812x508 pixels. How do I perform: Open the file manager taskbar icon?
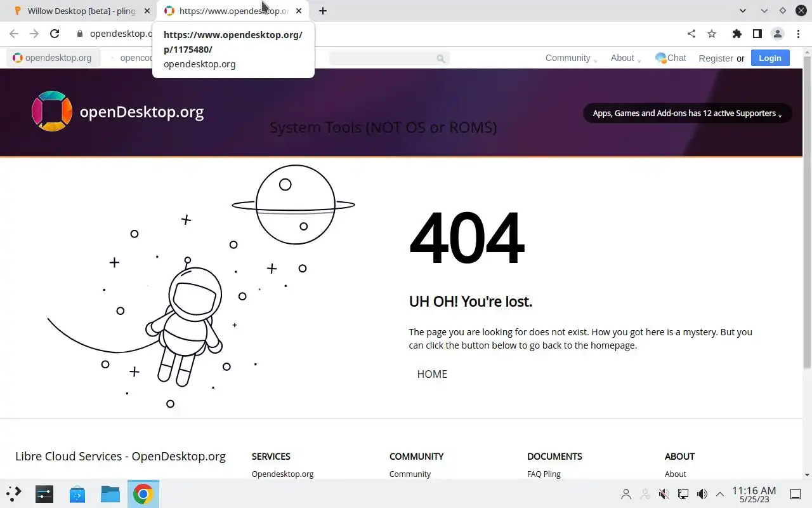[x=110, y=494]
